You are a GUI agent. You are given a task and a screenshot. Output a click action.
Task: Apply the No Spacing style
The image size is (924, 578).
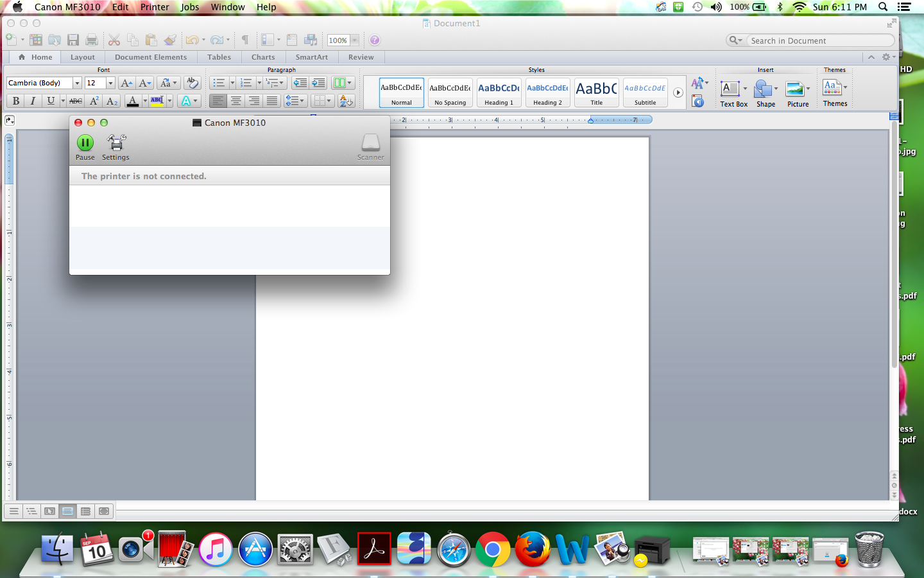[x=450, y=93]
